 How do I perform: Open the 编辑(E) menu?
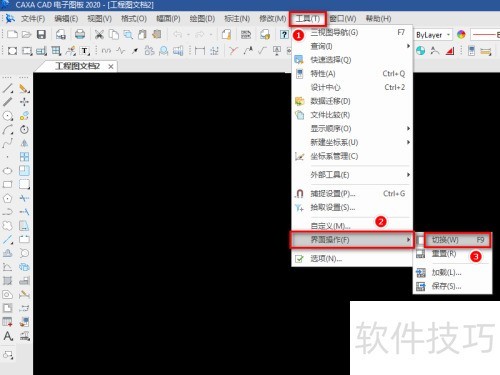pos(66,19)
